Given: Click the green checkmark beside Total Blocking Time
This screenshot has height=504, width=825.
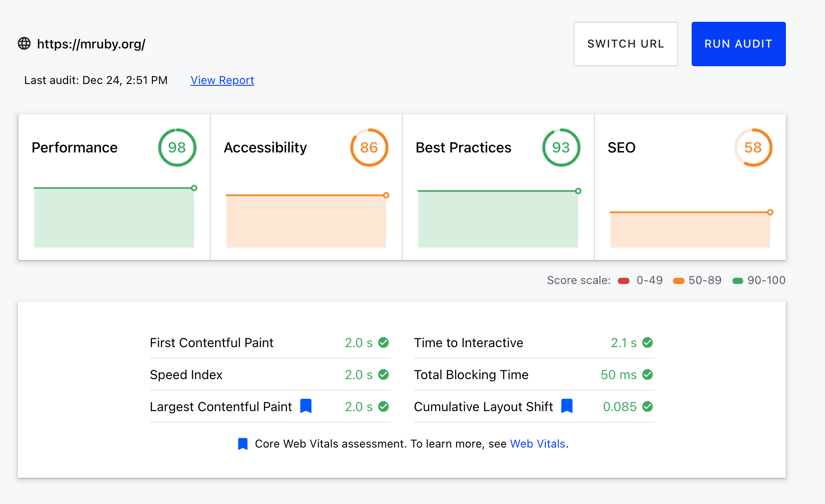Looking at the screenshot, I should 648,375.
